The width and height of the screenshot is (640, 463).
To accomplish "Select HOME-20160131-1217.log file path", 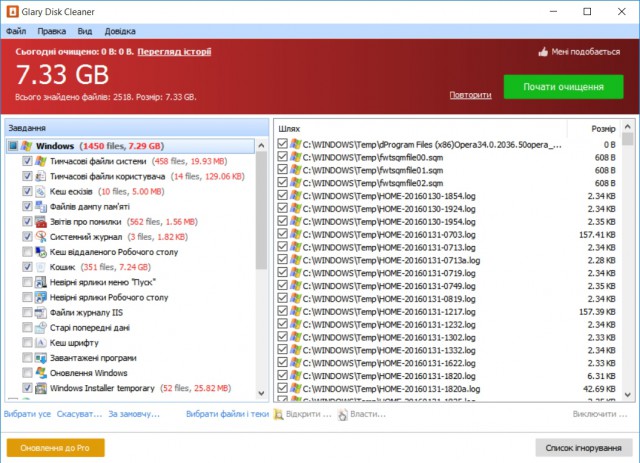I will [x=389, y=312].
